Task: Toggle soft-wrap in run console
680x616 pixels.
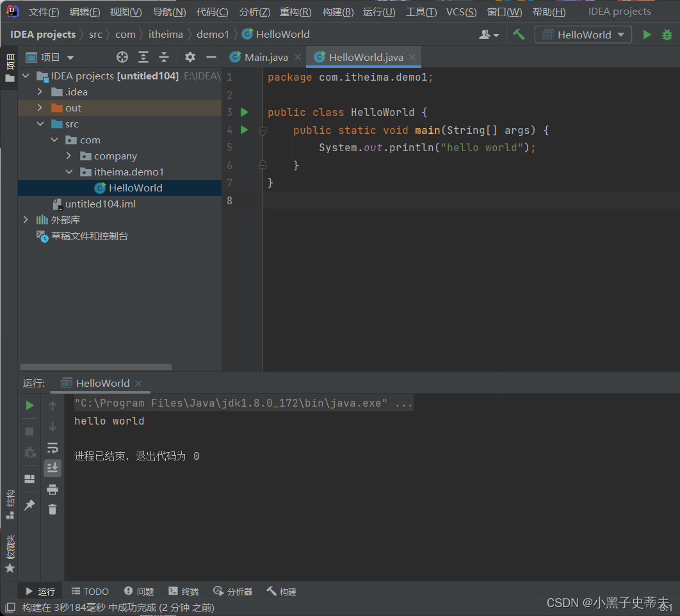Action: 53,448
